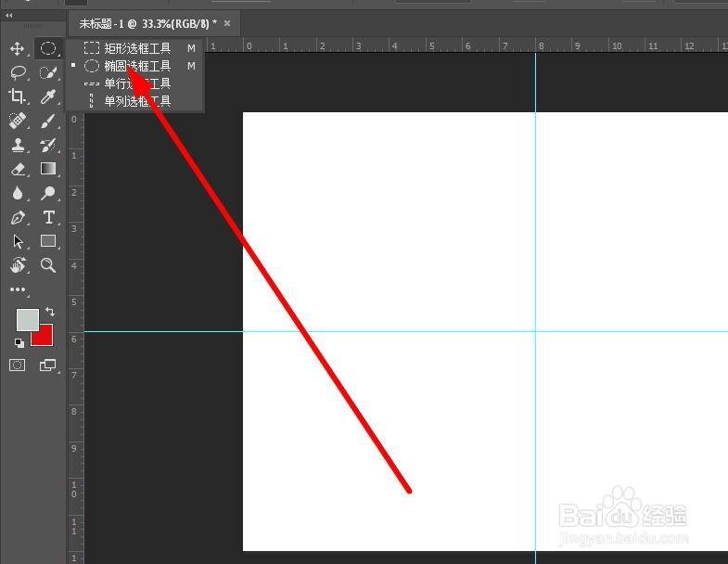Viewport: 728px width, 564px height.
Task: Switch to the 未标题-1 document tab
Action: [147, 23]
